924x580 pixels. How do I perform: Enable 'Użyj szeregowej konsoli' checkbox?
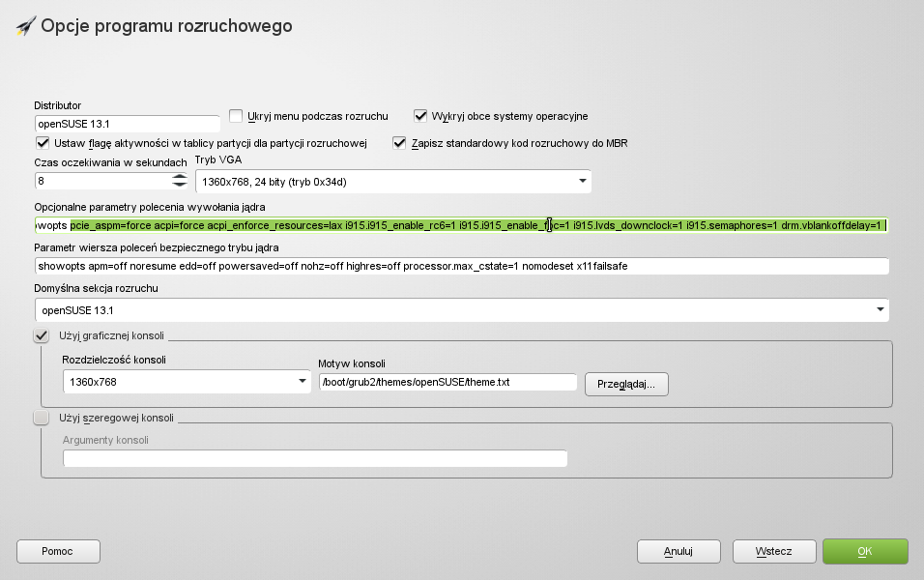[x=42, y=418]
